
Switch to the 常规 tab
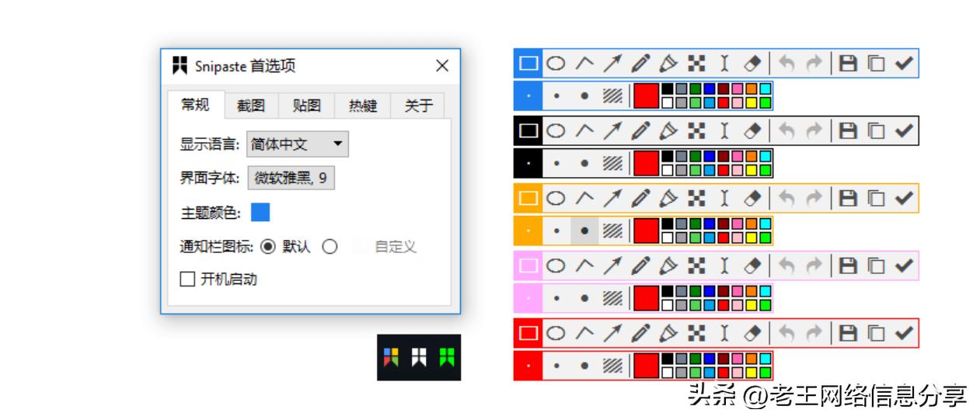(195, 105)
